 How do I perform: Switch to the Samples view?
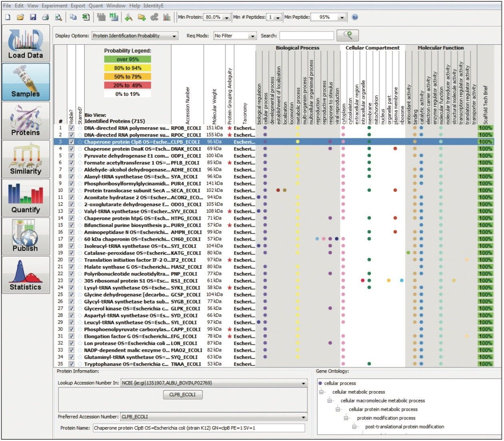tap(26, 82)
